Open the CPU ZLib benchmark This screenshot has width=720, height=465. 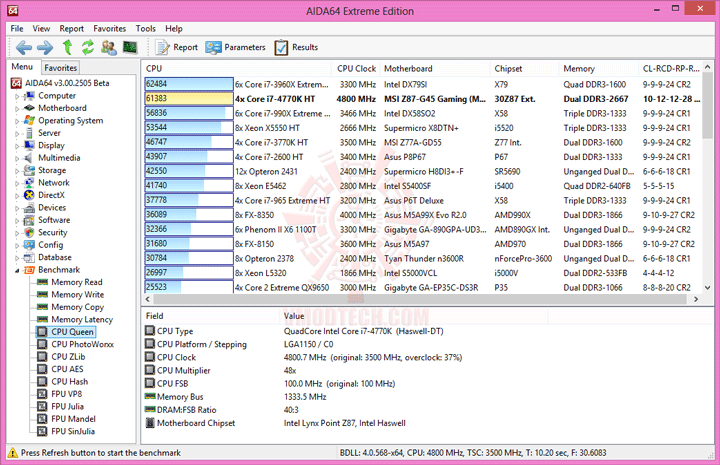(x=68, y=356)
